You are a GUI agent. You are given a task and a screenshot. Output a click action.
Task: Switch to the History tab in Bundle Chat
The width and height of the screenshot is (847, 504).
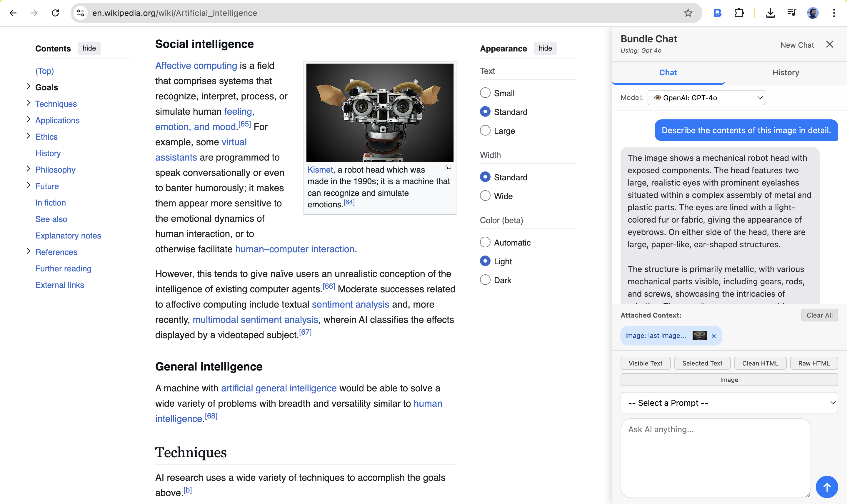pos(786,72)
